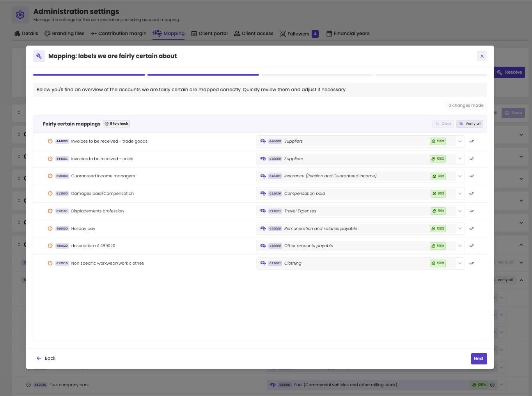Viewport: 532px width, 396px height.
Task: Click the 100% confidence badge on Clothing
Action: [438, 263]
